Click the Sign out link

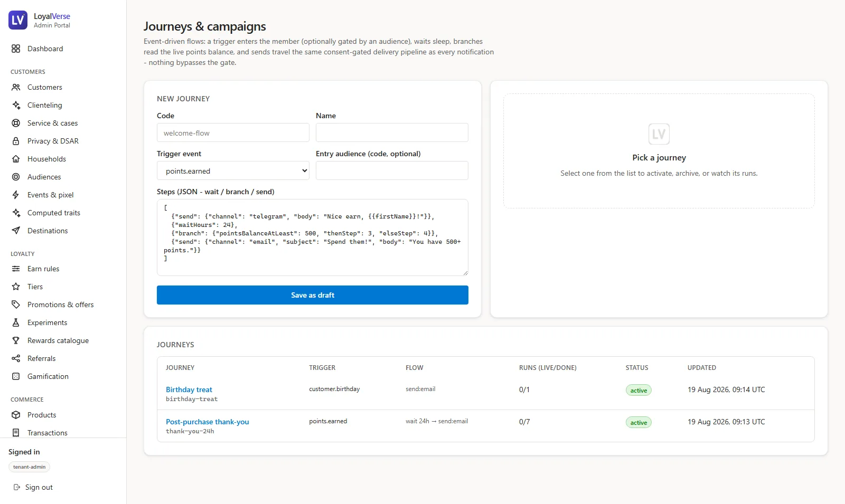(x=33, y=487)
